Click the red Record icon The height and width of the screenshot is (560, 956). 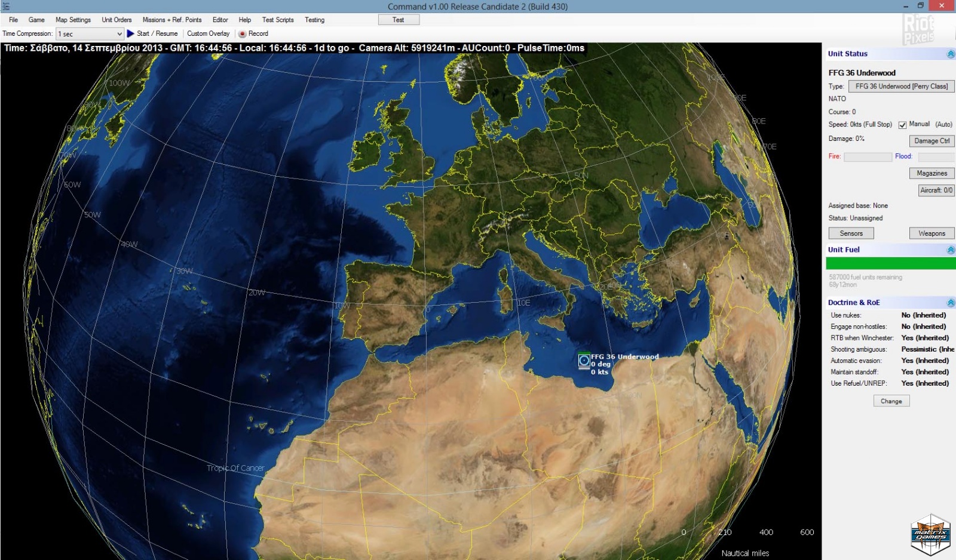click(x=243, y=34)
